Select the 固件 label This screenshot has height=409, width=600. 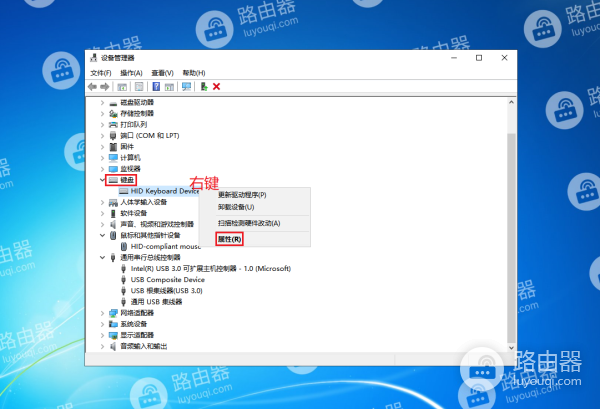[x=127, y=147]
